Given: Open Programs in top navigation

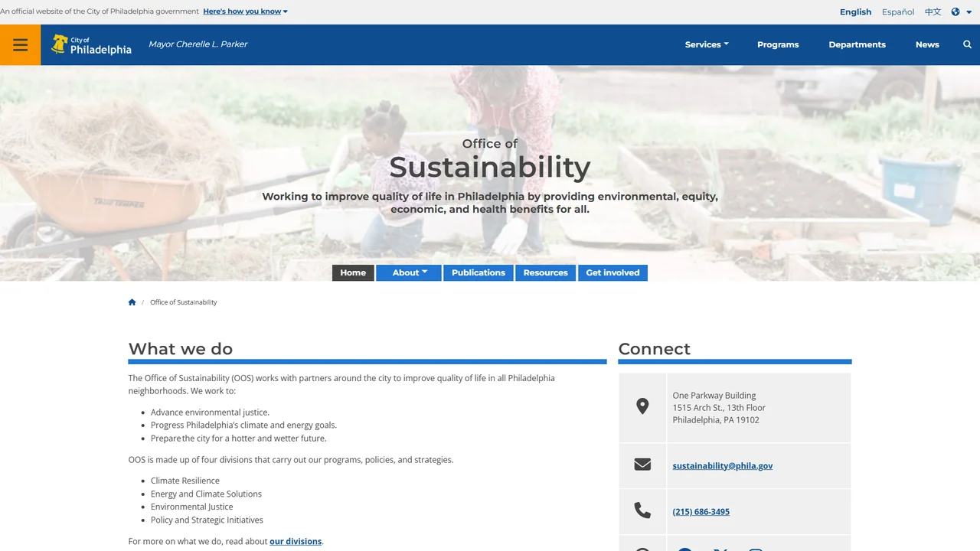Looking at the screenshot, I should coord(778,44).
